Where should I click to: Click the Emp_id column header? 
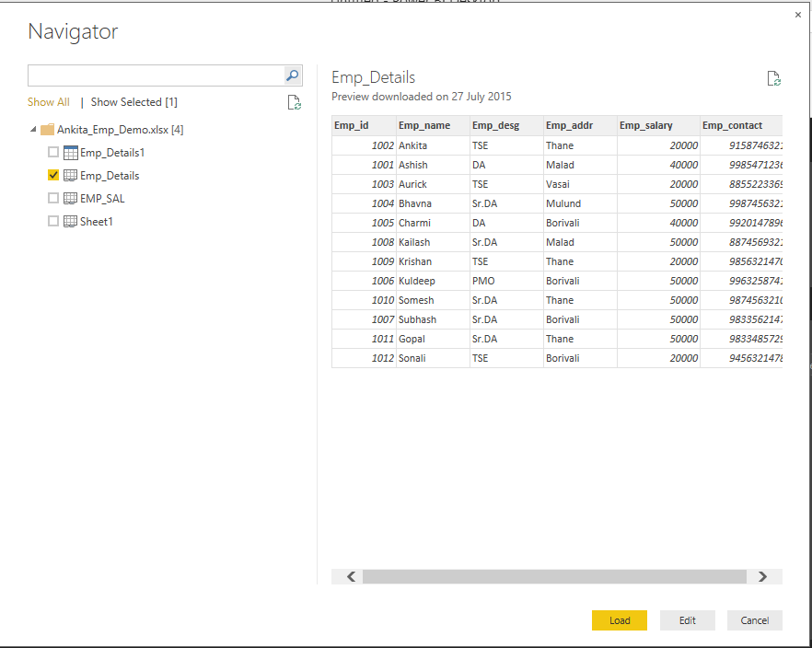[364, 125]
